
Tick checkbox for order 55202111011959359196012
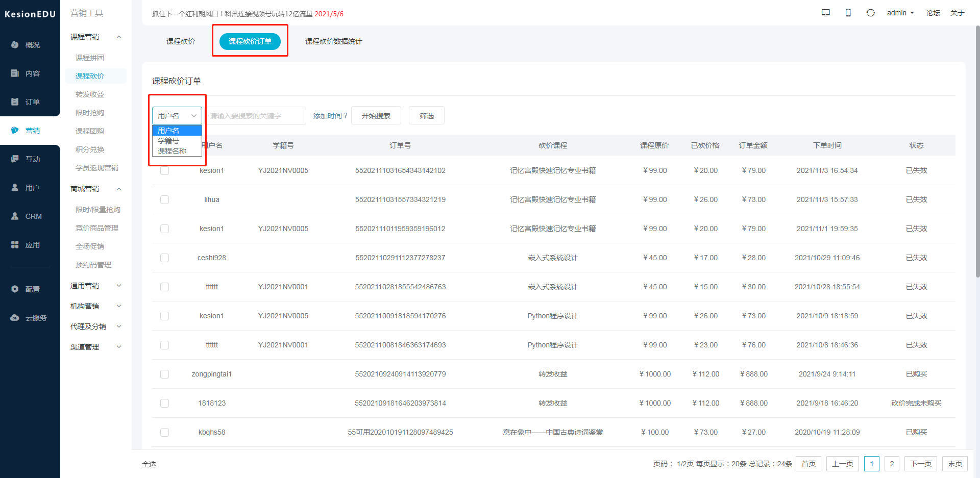point(164,229)
